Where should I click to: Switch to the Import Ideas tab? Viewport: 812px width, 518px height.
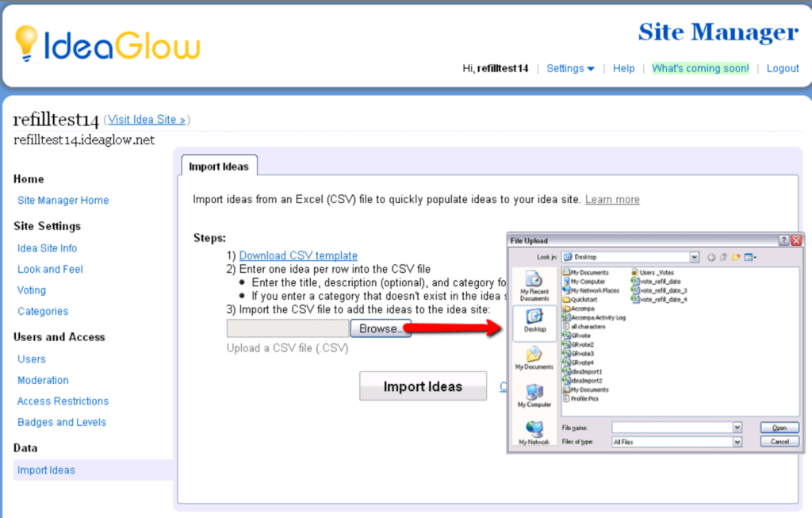pyautogui.click(x=219, y=167)
